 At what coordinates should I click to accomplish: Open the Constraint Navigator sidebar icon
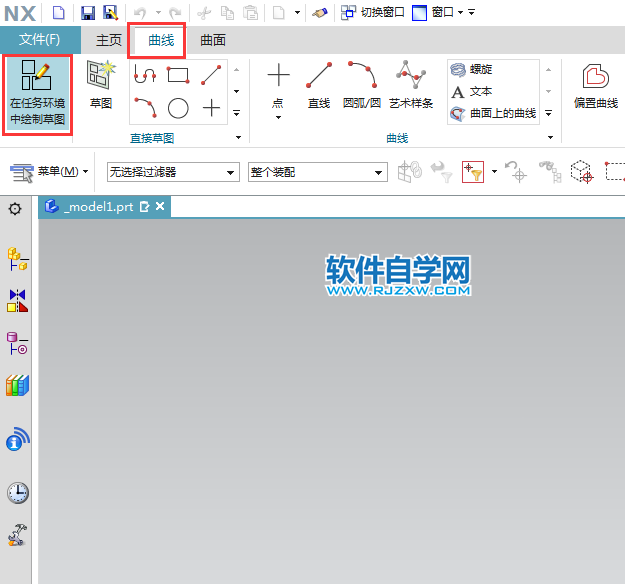click(x=18, y=301)
